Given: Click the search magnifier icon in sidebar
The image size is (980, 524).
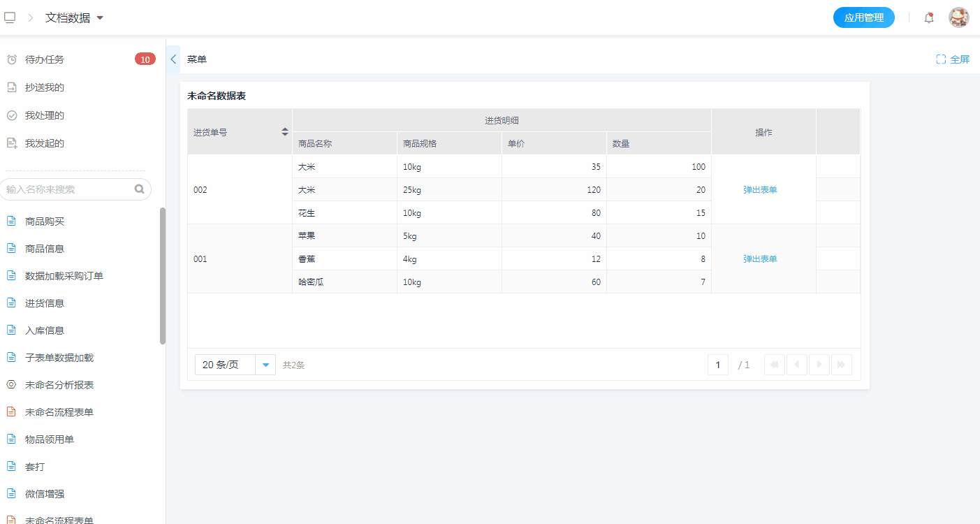Looking at the screenshot, I should point(139,189).
